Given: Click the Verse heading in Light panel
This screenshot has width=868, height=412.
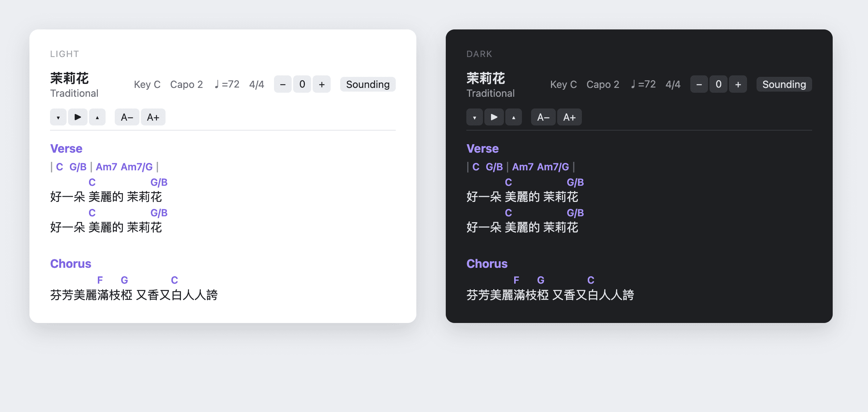Looking at the screenshot, I should [x=66, y=149].
